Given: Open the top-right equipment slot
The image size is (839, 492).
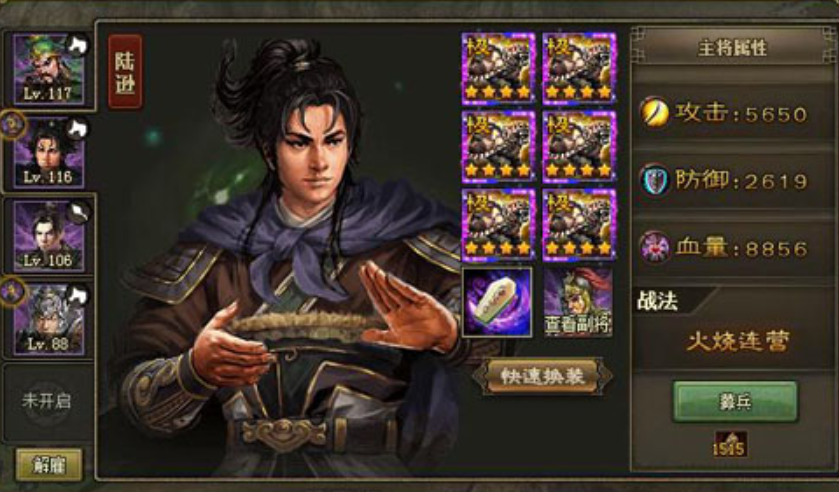Looking at the screenshot, I should pyautogui.click(x=579, y=68).
